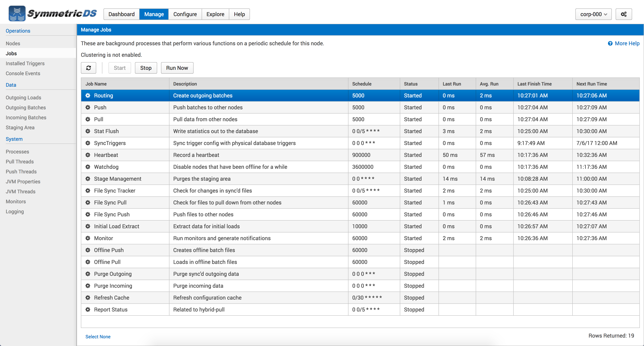
Task: Sort by Job Name column header
Action: click(x=125, y=84)
